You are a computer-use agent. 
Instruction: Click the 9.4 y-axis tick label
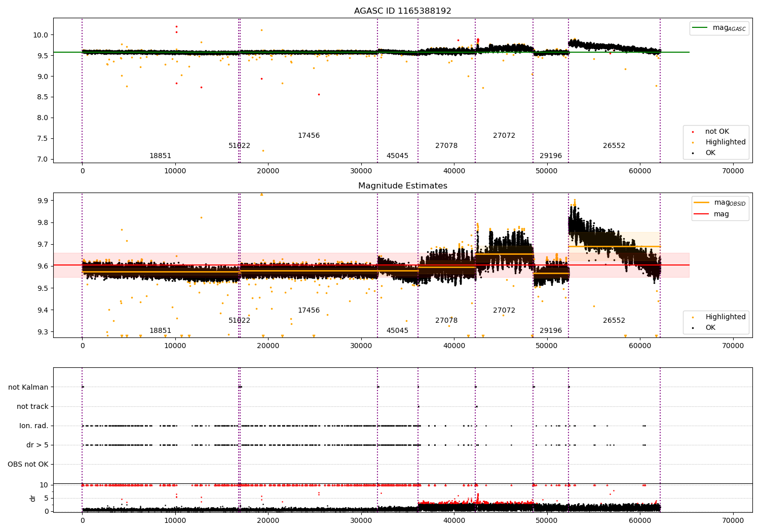point(43,311)
